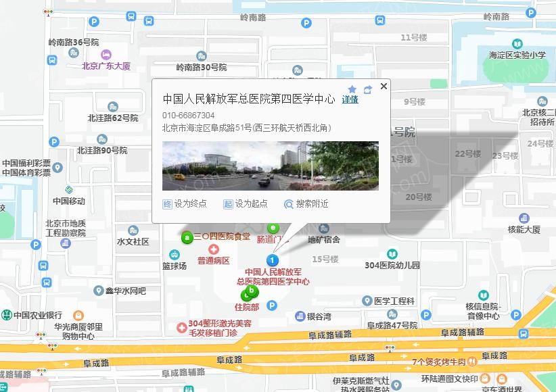Click phone number 010-66867304
Image resolution: width=556 pixels, height=392 pixels.
188,115
